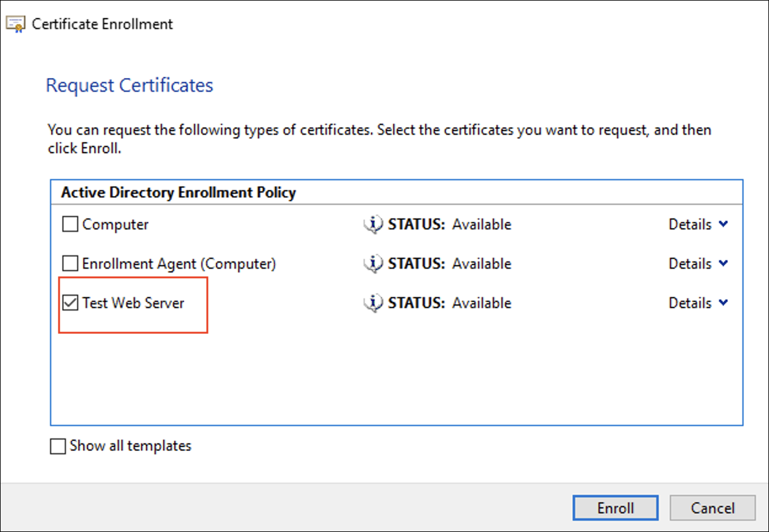
Task: Click the Available status text for Computer
Action: 481,225
